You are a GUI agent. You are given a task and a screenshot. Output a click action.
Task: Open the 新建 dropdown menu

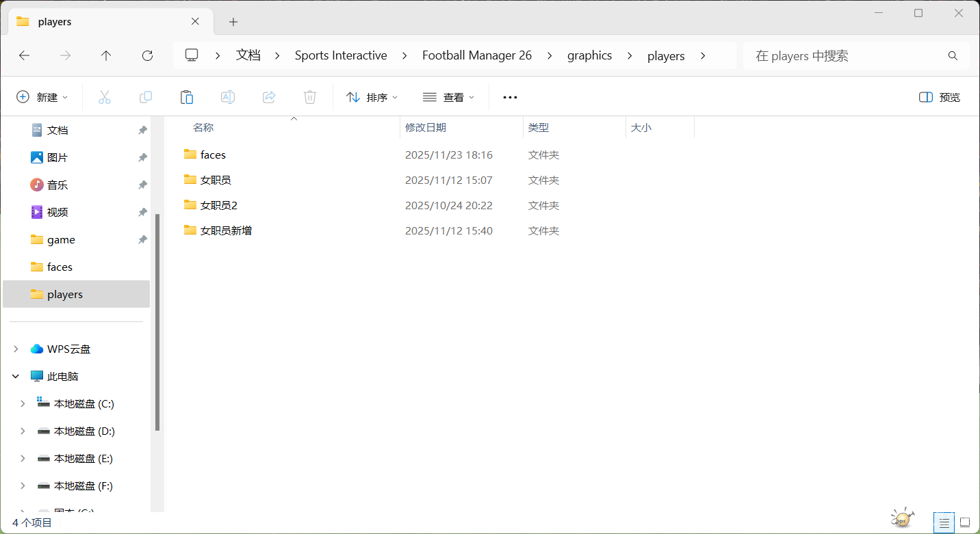tap(42, 96)
